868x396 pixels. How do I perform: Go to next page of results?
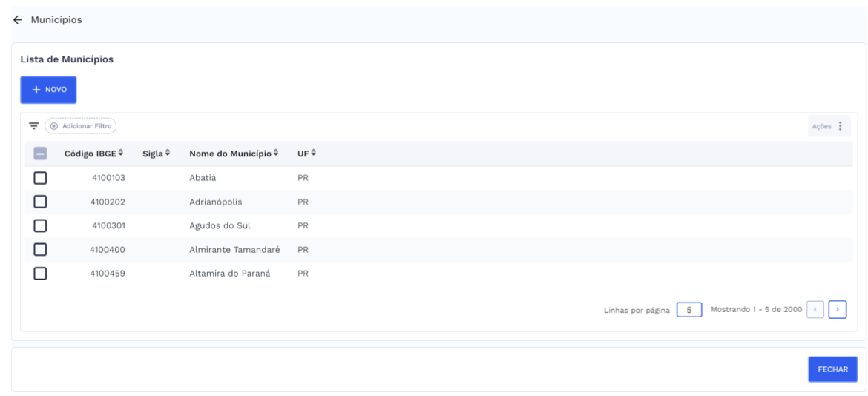point(838,309)
